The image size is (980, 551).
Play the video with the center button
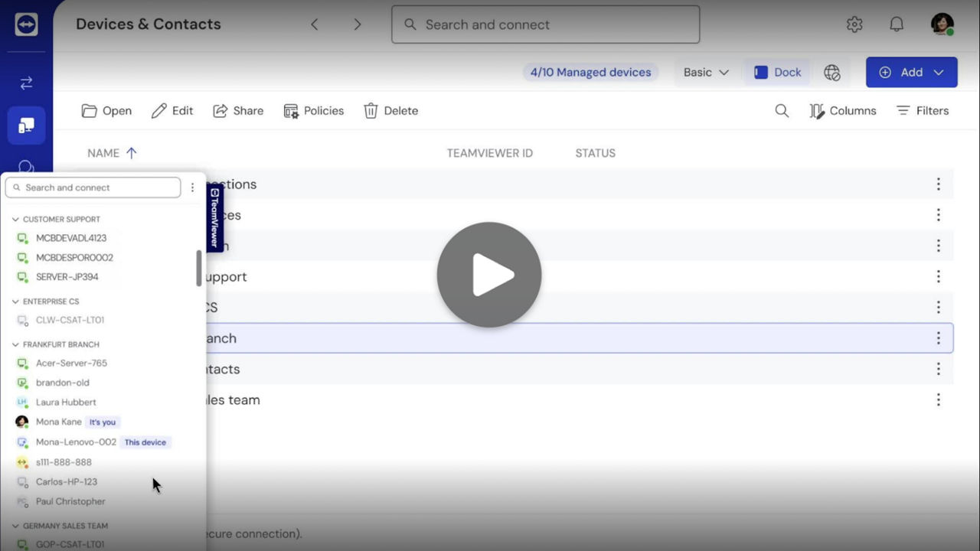pos(489,275)
